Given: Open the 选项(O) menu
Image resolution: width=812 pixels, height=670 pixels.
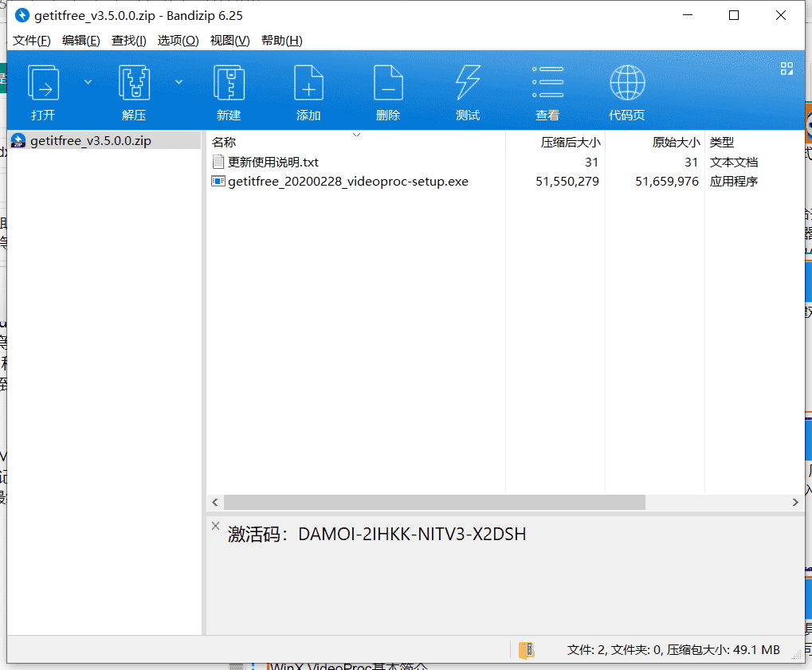Looking at the screenshot, I should pyautogui.click(x=178, y=41).
